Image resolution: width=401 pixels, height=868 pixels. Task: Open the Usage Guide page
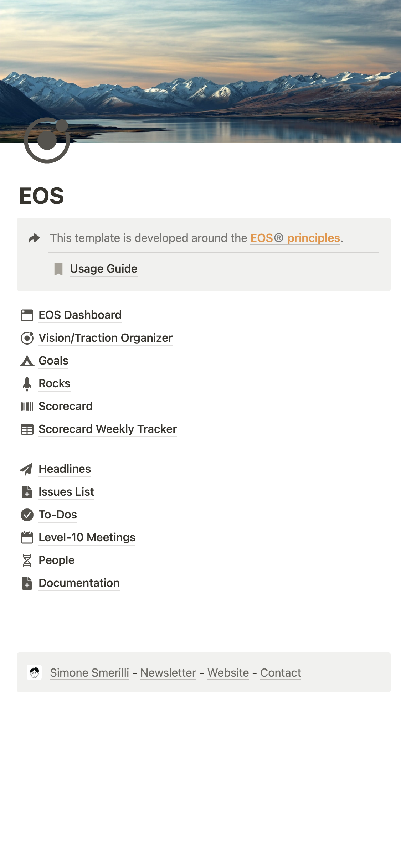click(103, 269)
